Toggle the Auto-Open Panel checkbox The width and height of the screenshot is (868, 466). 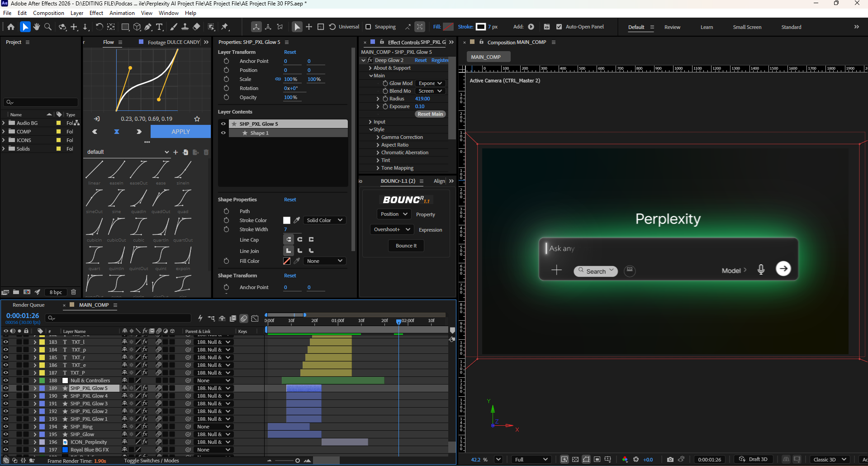pyautogui.click(x=559, y=27)
